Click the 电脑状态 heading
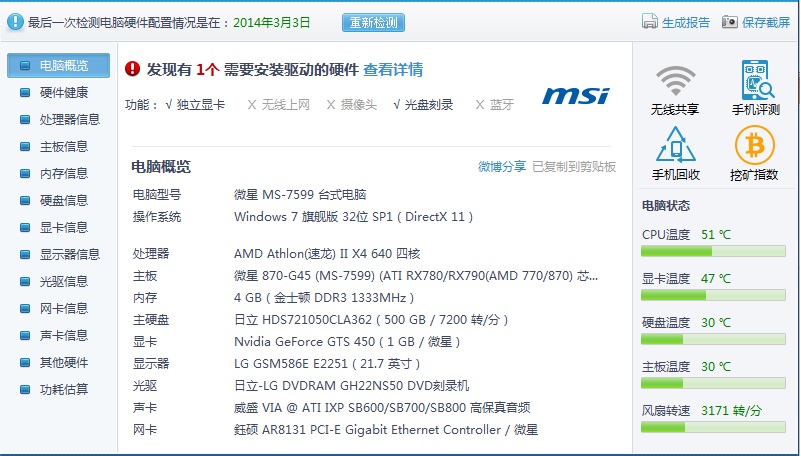Image resolution: width=801 pixels, height=456 pixels. coord(666,206)
